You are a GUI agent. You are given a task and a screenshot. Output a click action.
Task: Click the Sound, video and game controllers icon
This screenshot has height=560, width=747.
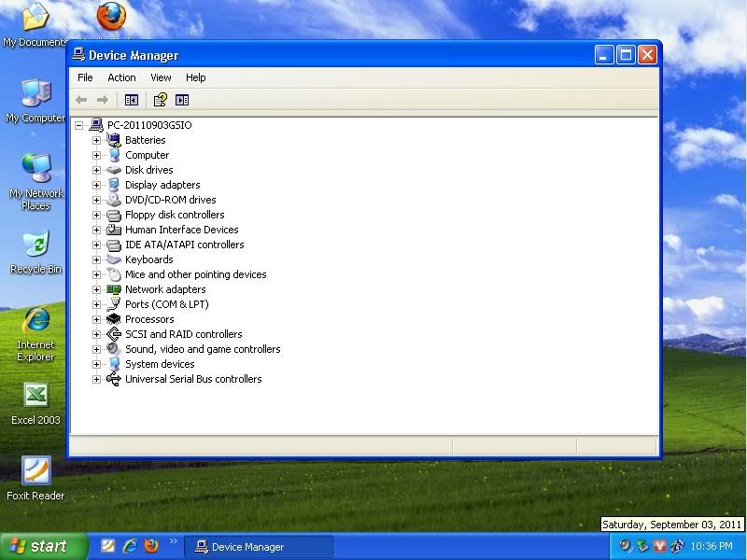pyautogui.click(x=114, y=348)
